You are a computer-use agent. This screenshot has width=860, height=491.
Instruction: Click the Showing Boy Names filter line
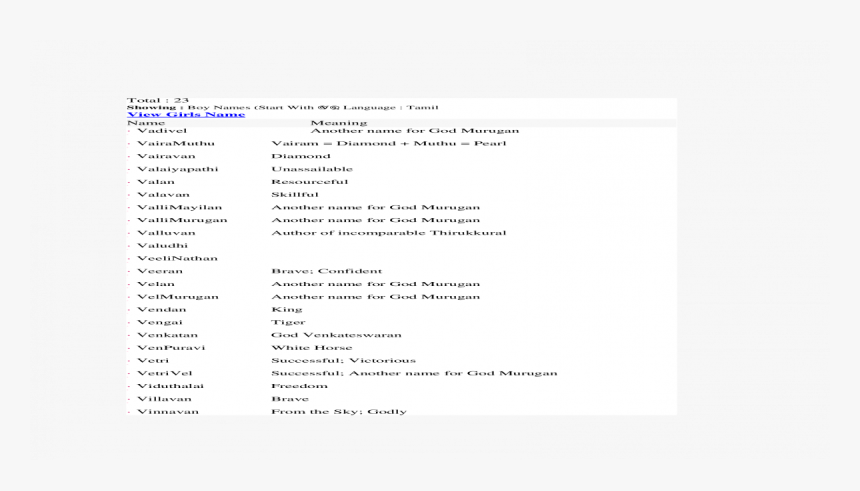pyautogui.click(x=282, y=107)
